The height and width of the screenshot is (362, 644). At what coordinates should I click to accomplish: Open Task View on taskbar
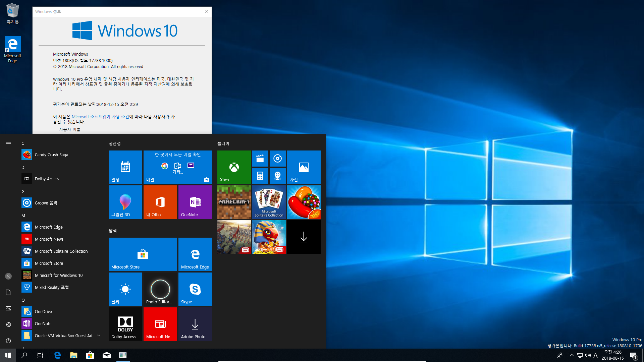(40, 355)
